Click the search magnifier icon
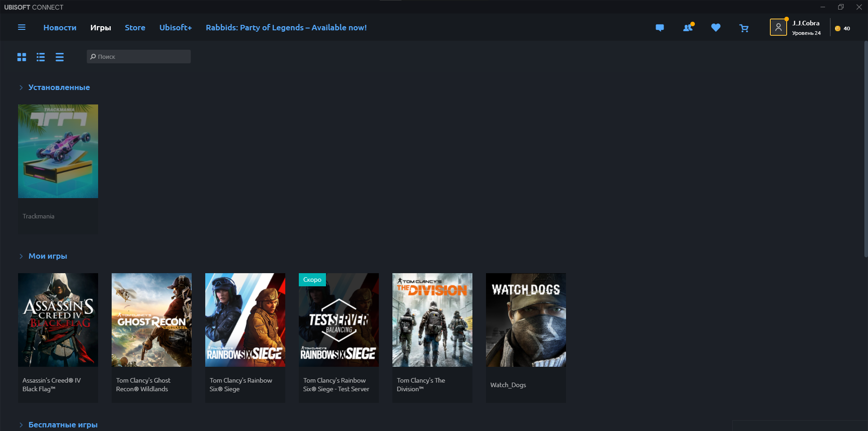The width and height of the screenshot is (868, 431). point(93,57)
